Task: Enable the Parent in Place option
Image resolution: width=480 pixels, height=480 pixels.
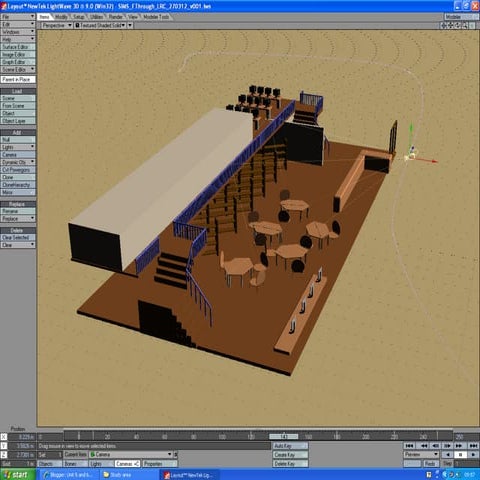Action: point(18,79)
